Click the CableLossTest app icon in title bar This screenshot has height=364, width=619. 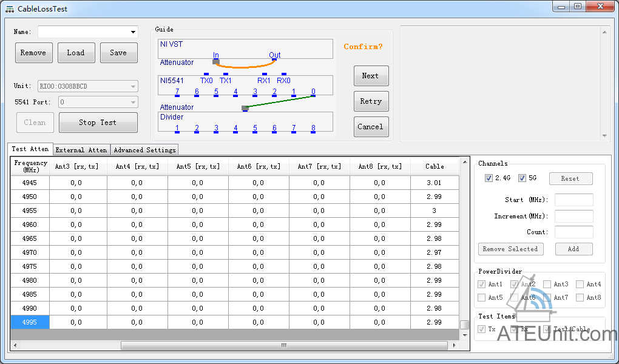[x=9, y=9]
